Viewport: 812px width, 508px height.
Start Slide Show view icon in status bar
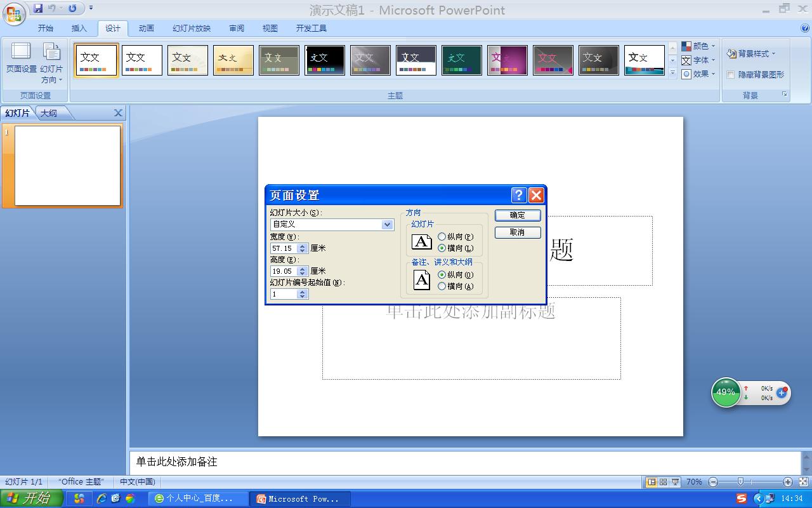(x=676, y=482)
